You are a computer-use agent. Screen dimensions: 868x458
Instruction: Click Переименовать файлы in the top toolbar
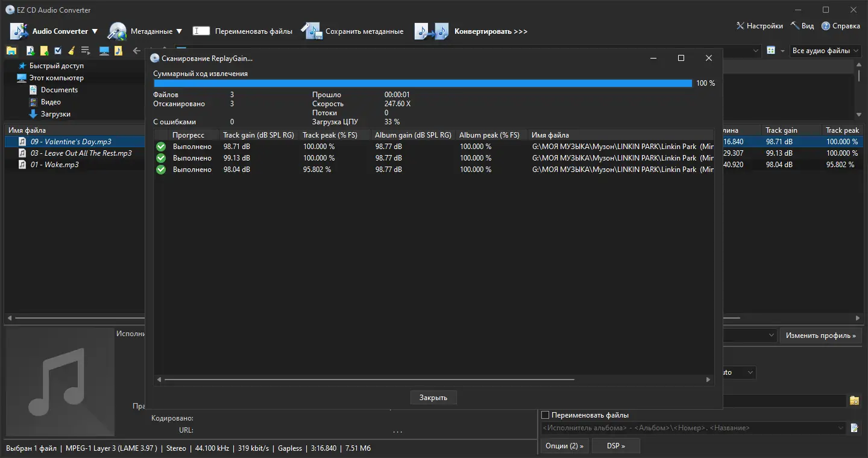coord(242,31)
